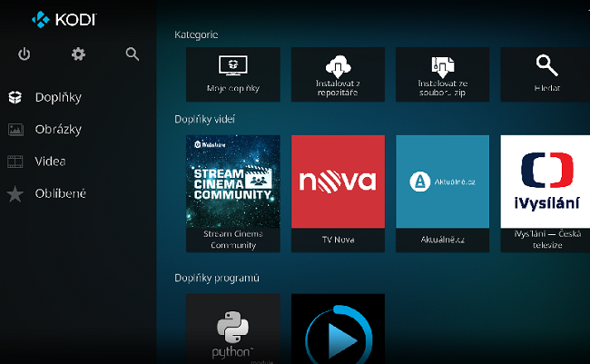Click the zip file install icon

443,66
